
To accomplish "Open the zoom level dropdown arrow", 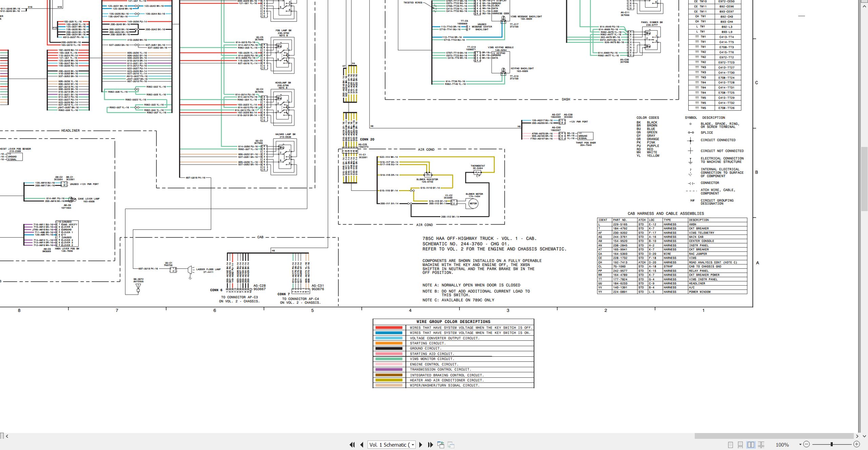I will point(800,445).
